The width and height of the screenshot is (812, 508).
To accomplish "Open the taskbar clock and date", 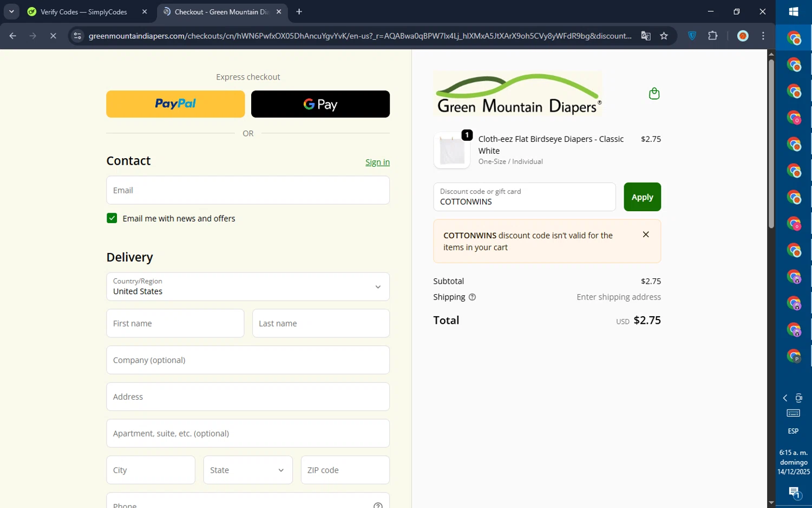I will (x=794, y=462).
